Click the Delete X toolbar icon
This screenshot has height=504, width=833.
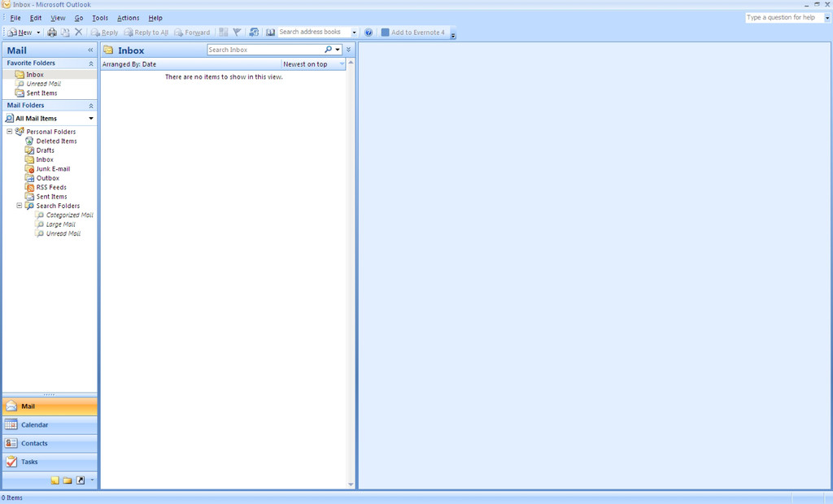point(79,32)
